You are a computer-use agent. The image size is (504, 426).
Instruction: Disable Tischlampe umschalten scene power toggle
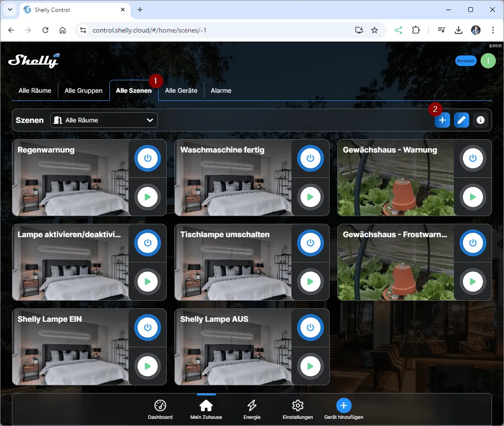tap(310, 243)
